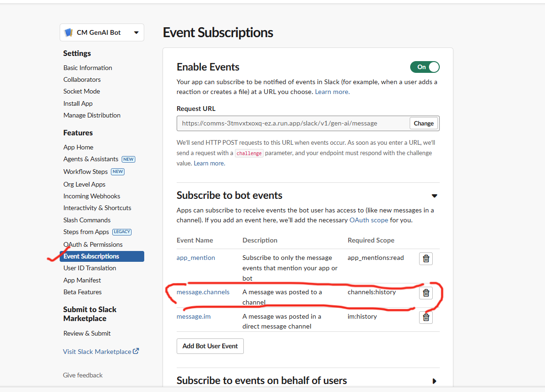Click external link icon beside Visit Slack Marketplace

tap(136, 351)
